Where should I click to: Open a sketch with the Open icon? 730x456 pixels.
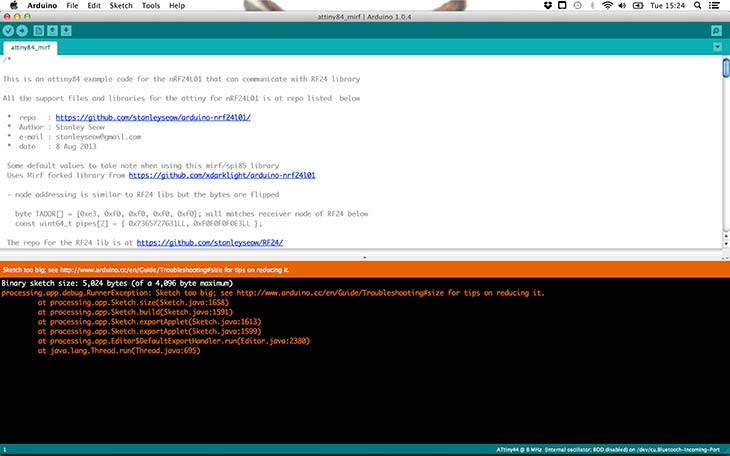tap(52, 31)
